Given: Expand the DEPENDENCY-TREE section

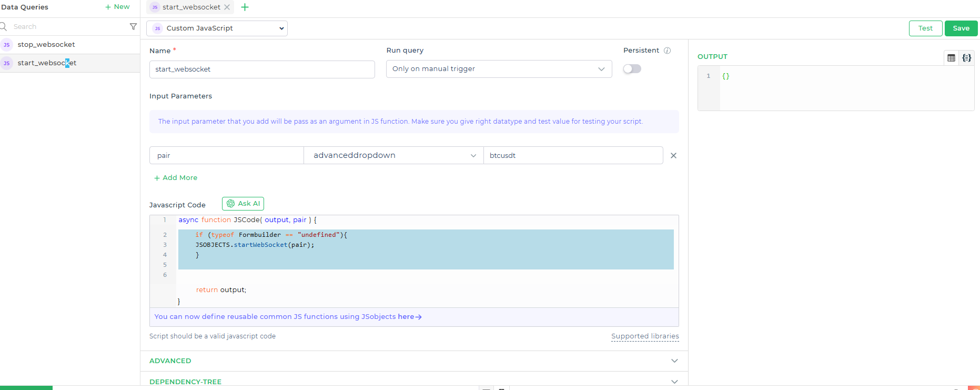Looking at the screenshot, I should (x=413, y=382).
